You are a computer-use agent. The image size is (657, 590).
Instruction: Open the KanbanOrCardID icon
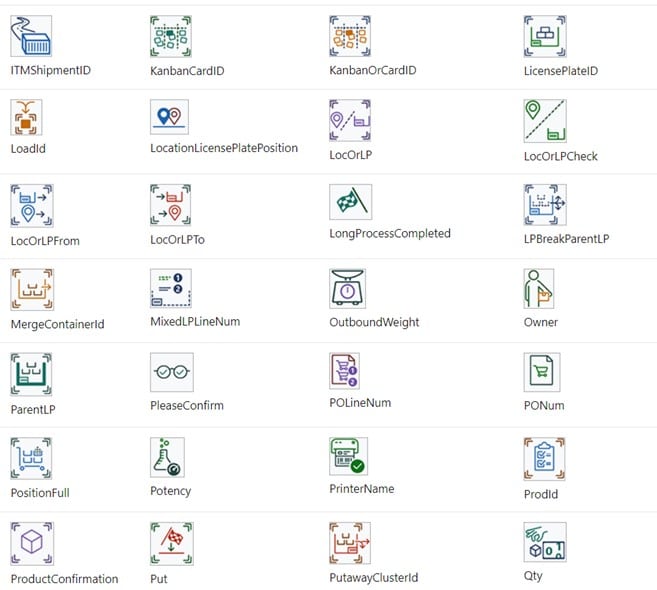click(x=350, y=36)
